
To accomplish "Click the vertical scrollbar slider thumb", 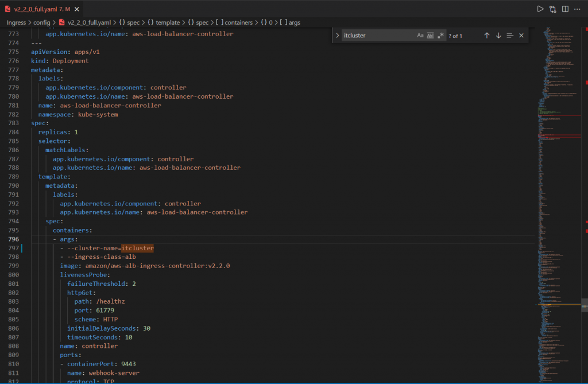I will 585,305.
